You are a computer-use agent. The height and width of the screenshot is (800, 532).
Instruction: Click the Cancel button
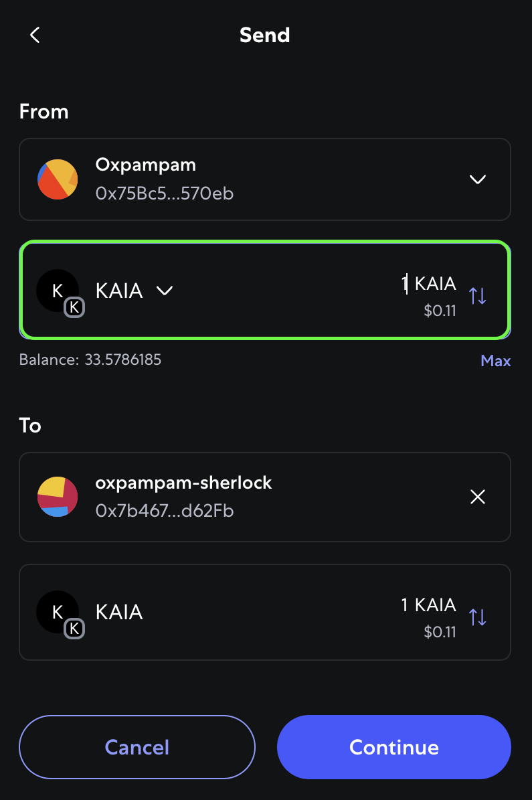pos(137,747)
